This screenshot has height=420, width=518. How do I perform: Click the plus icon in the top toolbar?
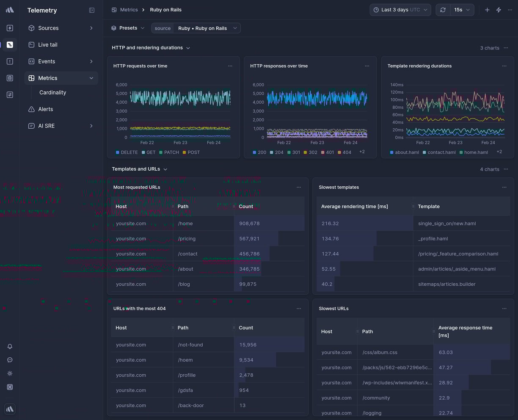[487, 9]
